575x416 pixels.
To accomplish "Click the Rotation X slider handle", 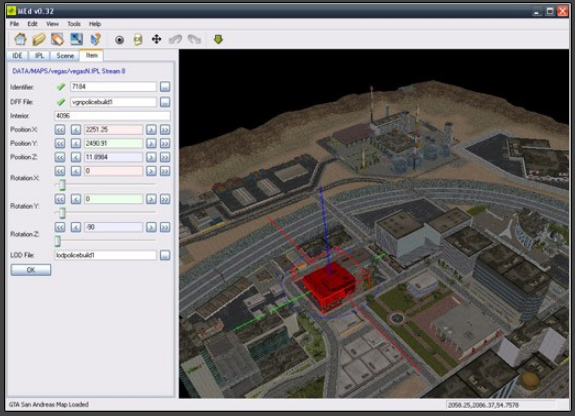I will tap(62, 185).
